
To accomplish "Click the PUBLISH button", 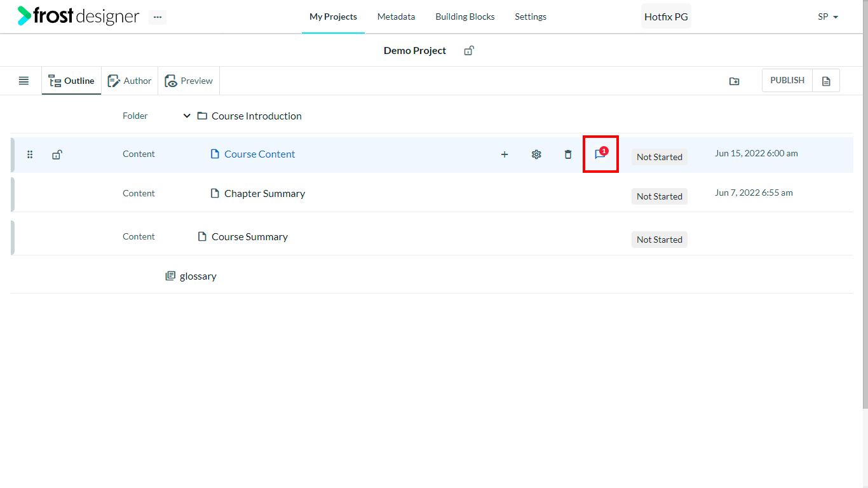I will click(x=787, y=80).
